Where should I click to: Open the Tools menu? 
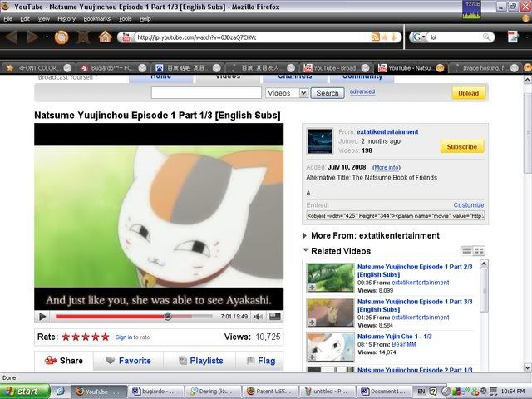(x=125, y=18)
